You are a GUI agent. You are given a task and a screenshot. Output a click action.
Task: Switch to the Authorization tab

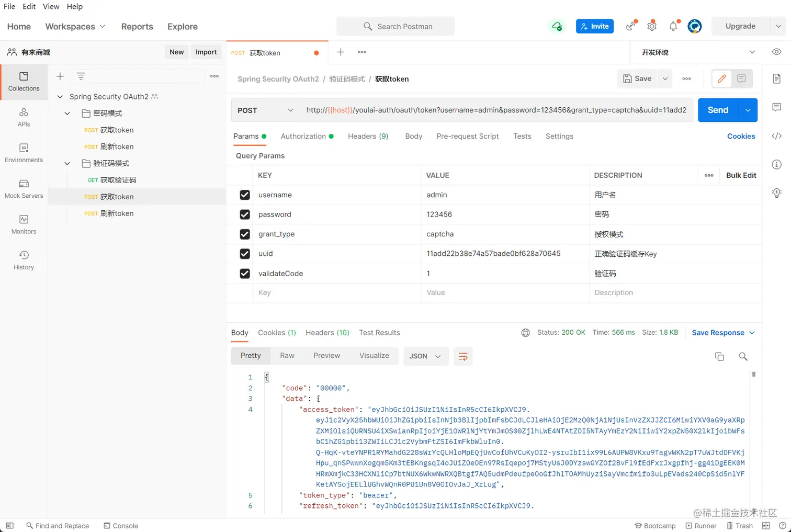pyautogui.click(x=307, y=136)
